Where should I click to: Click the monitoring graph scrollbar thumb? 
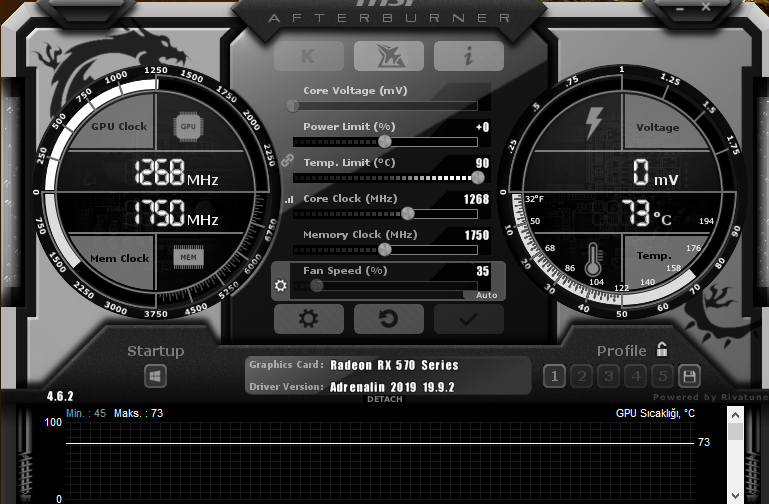[735, 431]
